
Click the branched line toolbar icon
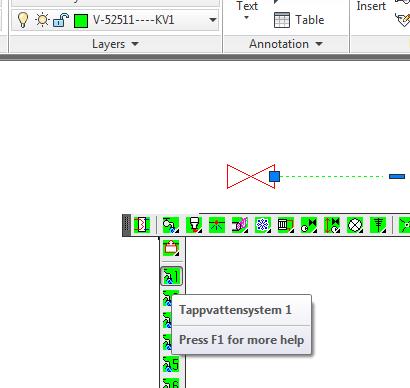(x=378, y=225)
